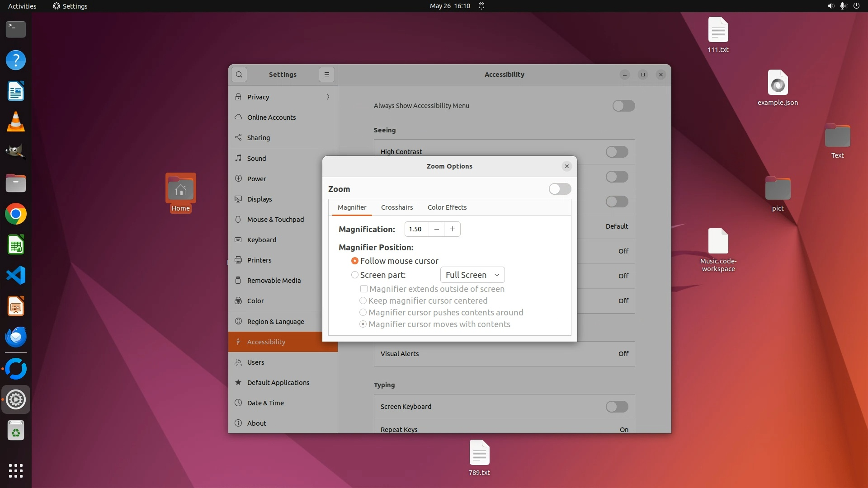The width and height of the screenshot is (868, 488).
Task: Click the Magnification value field
Action: (x=416, y=229)
